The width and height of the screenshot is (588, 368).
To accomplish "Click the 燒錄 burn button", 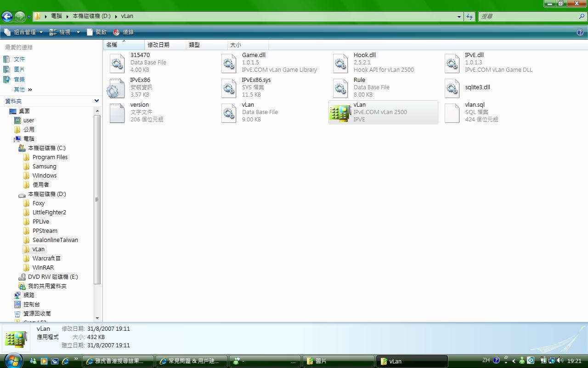I will (x=124, y=32).
